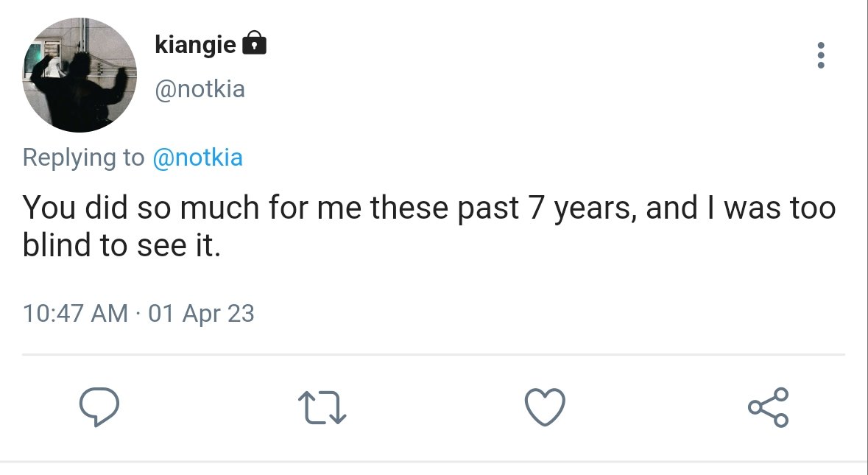Image resolution: width=868 pixels, height=475 pixels.
Task: Open the three-dot more options menu
Action: coord(821,55)
